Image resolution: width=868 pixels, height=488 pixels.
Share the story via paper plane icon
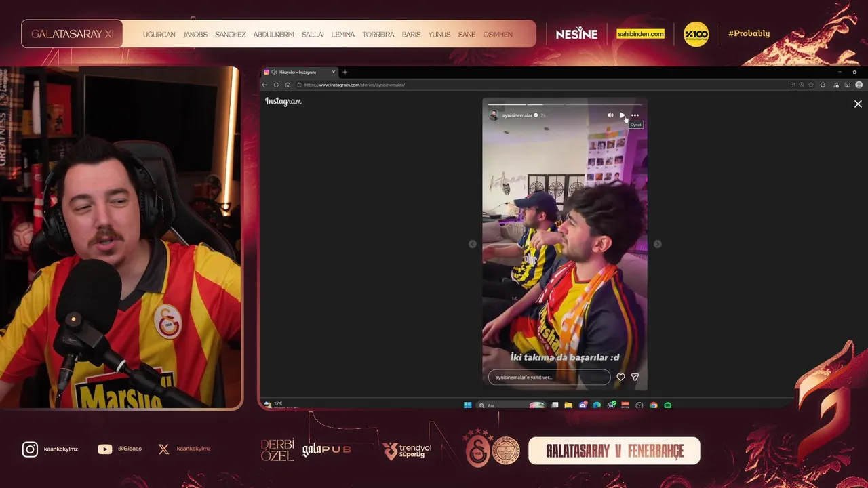(635, 377)
